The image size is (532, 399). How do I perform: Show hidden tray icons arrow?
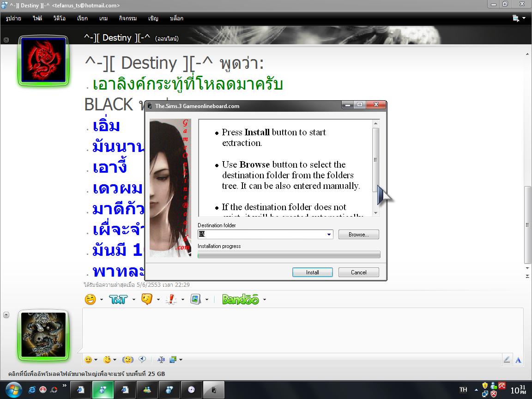[476, 390]
